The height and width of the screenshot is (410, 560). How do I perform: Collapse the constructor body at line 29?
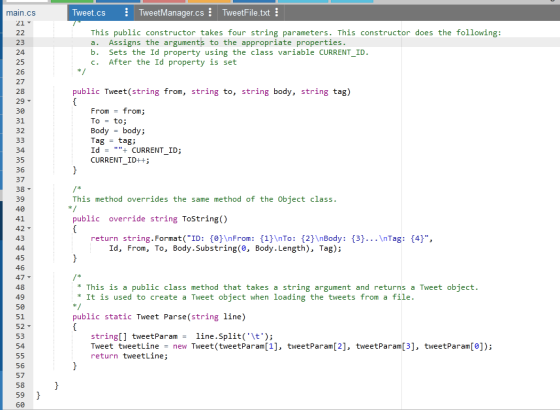pyautogui.click(x=29, y=101)
